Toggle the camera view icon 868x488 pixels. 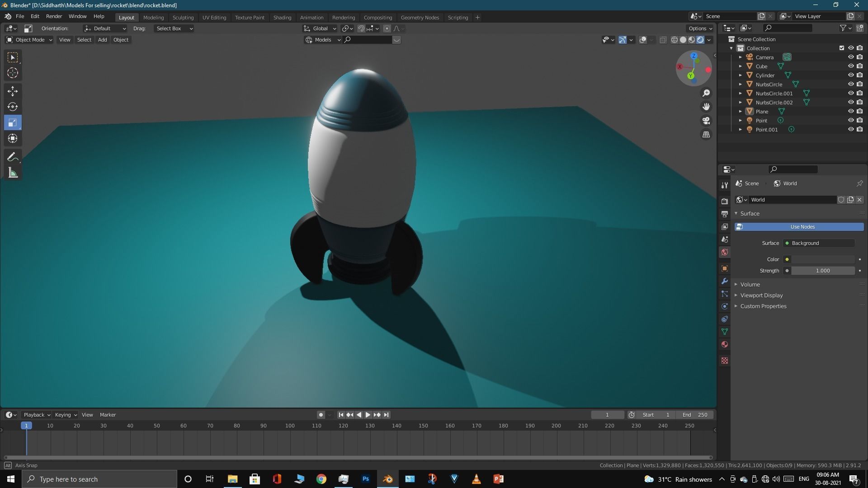tap(706, 121)
